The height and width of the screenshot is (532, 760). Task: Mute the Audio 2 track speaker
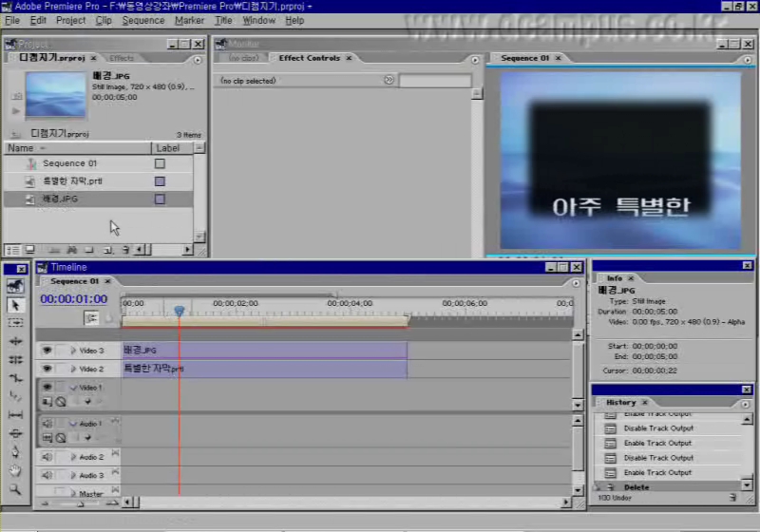click(47, 457)
